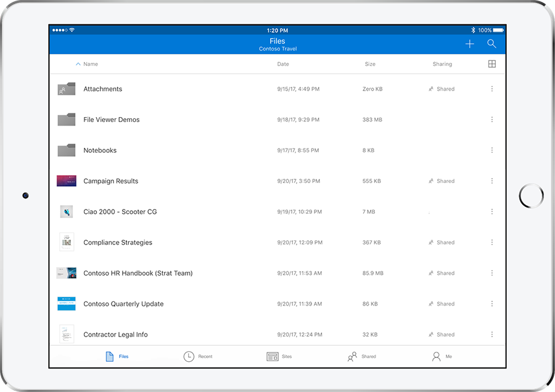Switch to grid view layout icon

[x=491, y=64]
